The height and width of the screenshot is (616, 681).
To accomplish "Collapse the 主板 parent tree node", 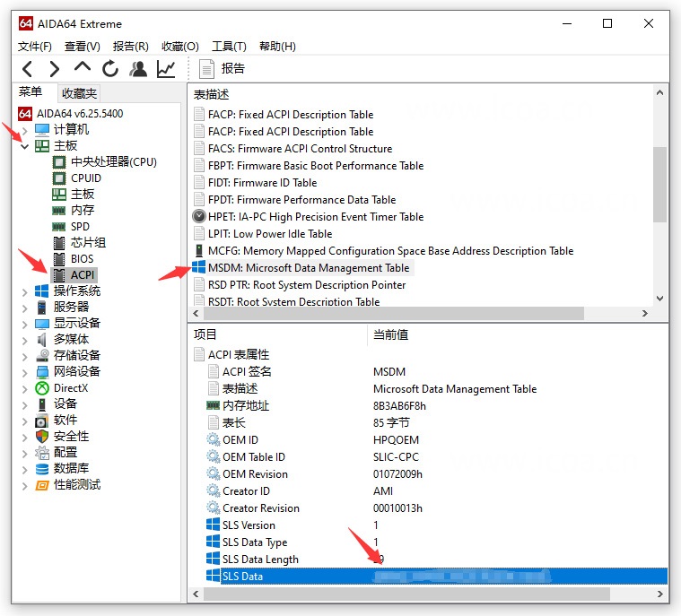I will point(25,146).
